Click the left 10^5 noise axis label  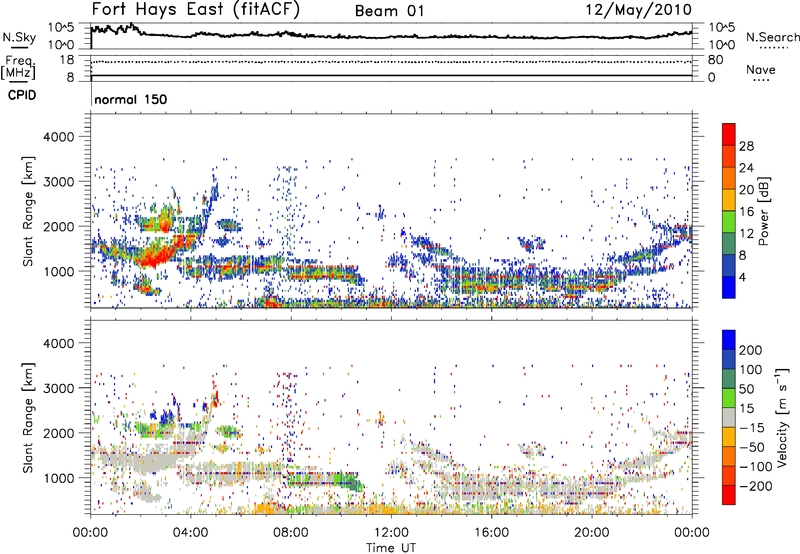coord(61,28)
